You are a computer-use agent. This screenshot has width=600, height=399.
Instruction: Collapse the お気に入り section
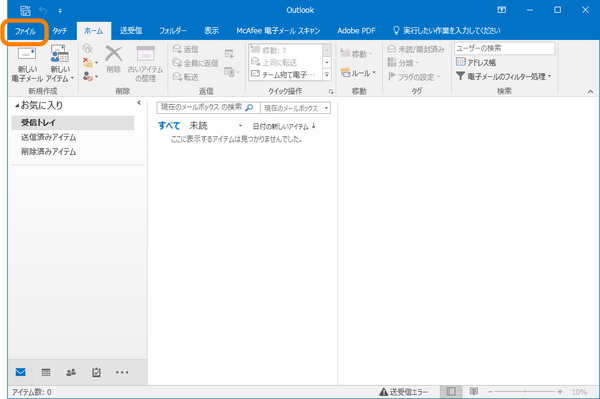point(17,105)
